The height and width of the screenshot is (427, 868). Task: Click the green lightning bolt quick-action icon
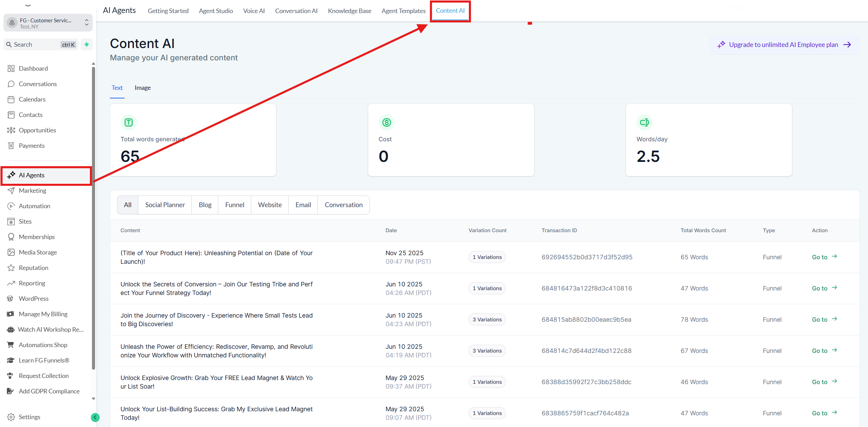[x=87, y=45]
